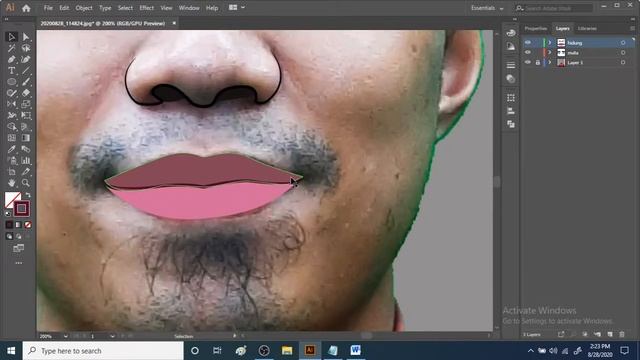Image resolution: width=640 pixels, height=360 pixels.
Task: Open the zoom level 200% dropdown
Action: [65, 336]
